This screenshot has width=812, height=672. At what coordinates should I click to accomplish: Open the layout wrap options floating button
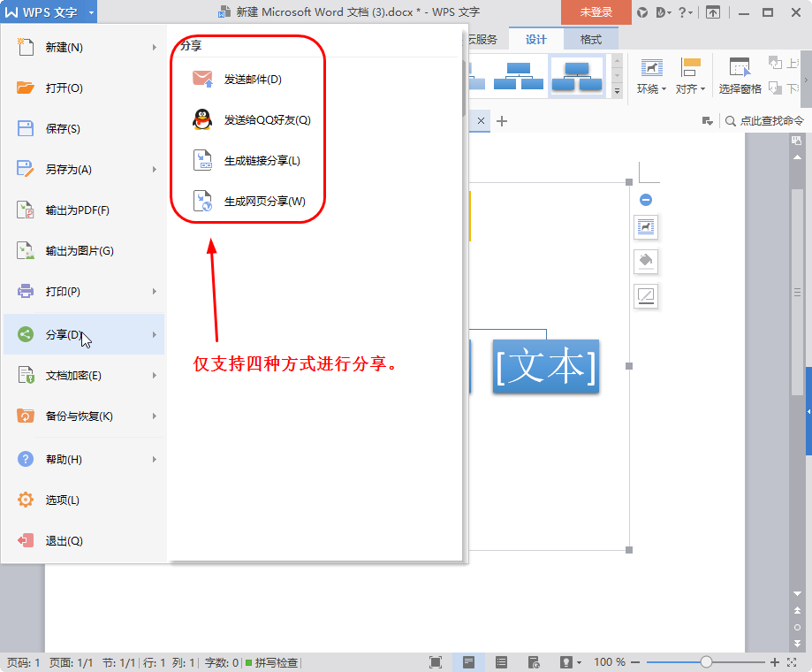click(x=646, y=227)
